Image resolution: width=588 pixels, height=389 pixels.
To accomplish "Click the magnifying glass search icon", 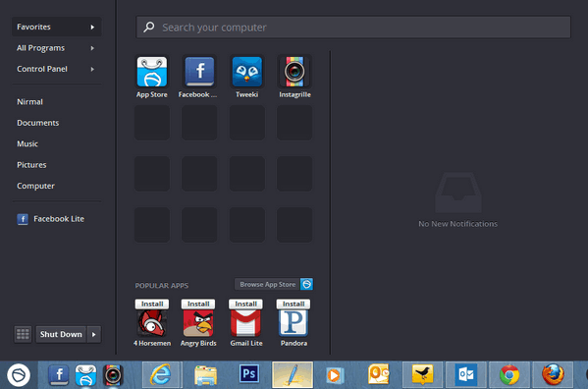I will pos(149,27).
